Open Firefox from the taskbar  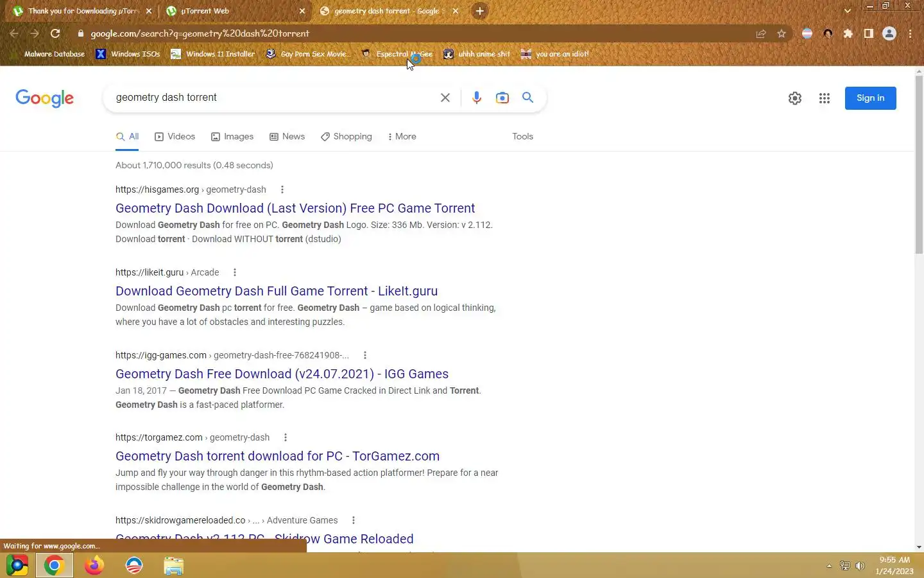94,566
